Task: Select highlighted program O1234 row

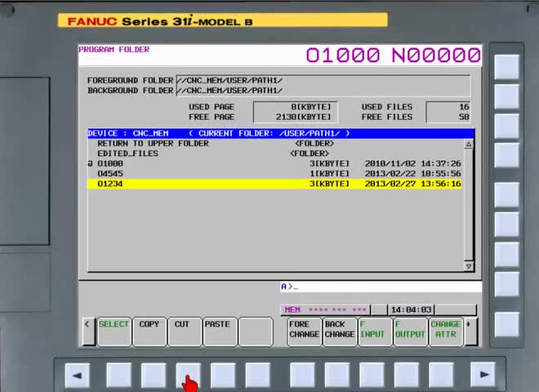Action: coord(275,184)
